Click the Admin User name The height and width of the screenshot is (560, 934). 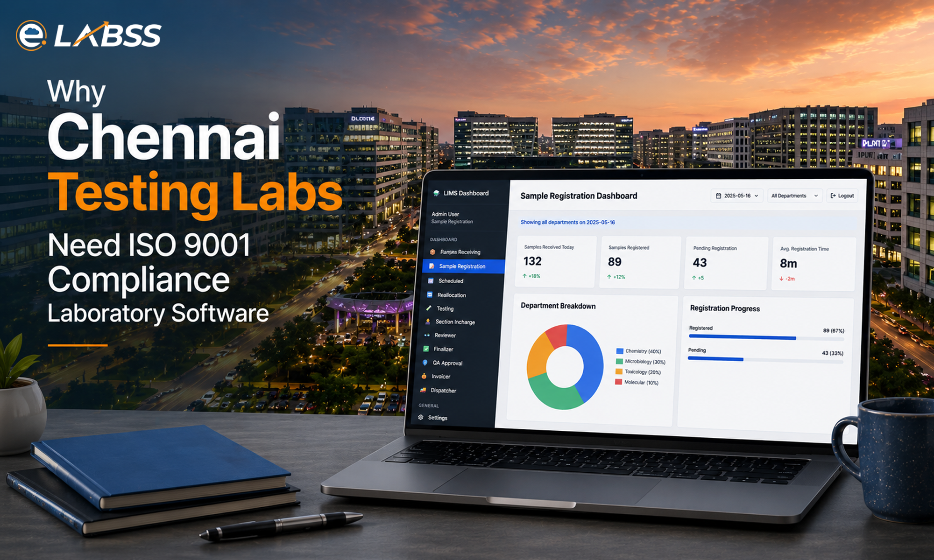(445, 214)
